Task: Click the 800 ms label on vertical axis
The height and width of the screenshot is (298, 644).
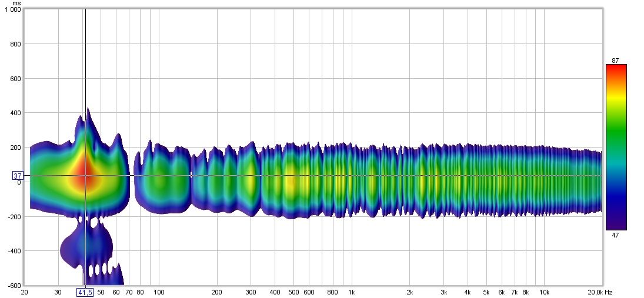Action: (x=16, y=44)
